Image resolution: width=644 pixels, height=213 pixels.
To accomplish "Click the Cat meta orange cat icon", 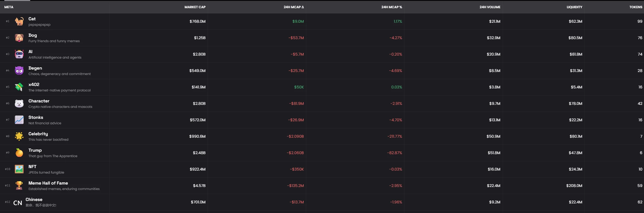I will coord(19,21).
